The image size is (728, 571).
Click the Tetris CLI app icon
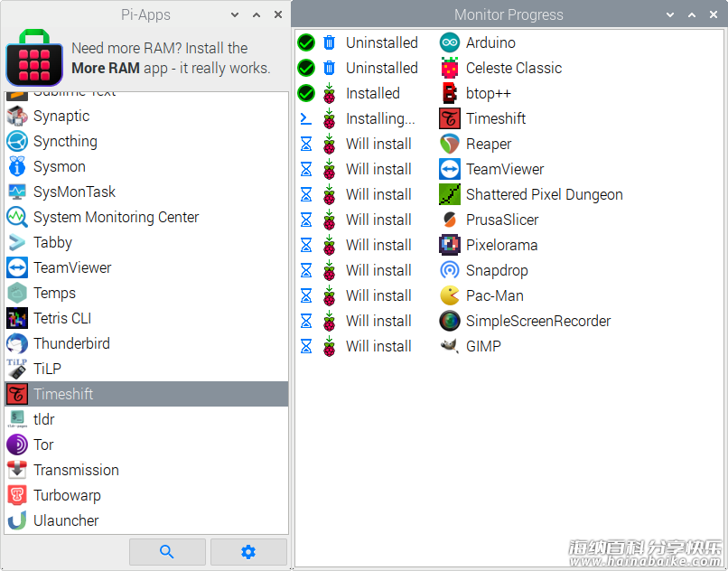pyautogui.click(x=17, y=318)
